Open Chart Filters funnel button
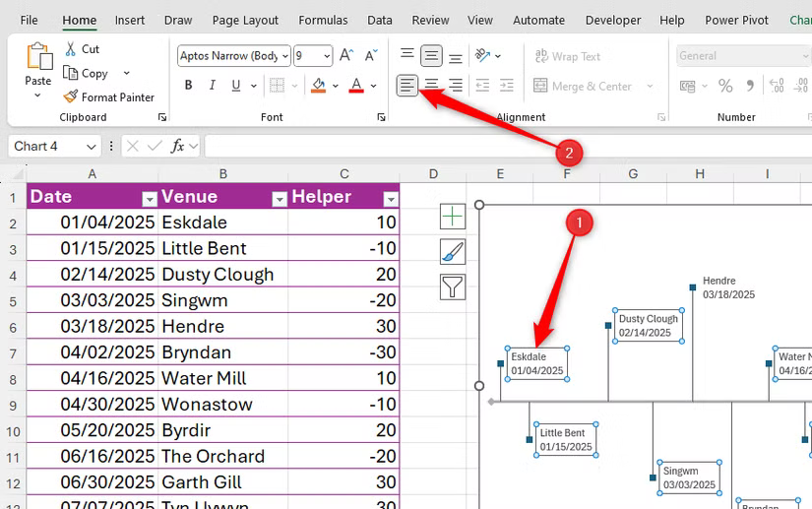812x509 pixels. pos(452,286)
